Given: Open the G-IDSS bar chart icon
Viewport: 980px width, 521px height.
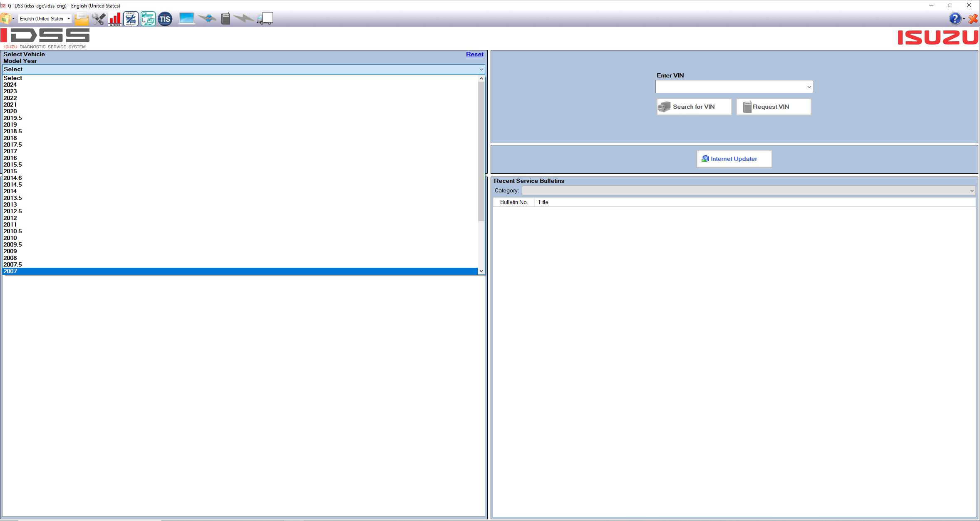Looking at the screenshot, I should pos(115,19).
